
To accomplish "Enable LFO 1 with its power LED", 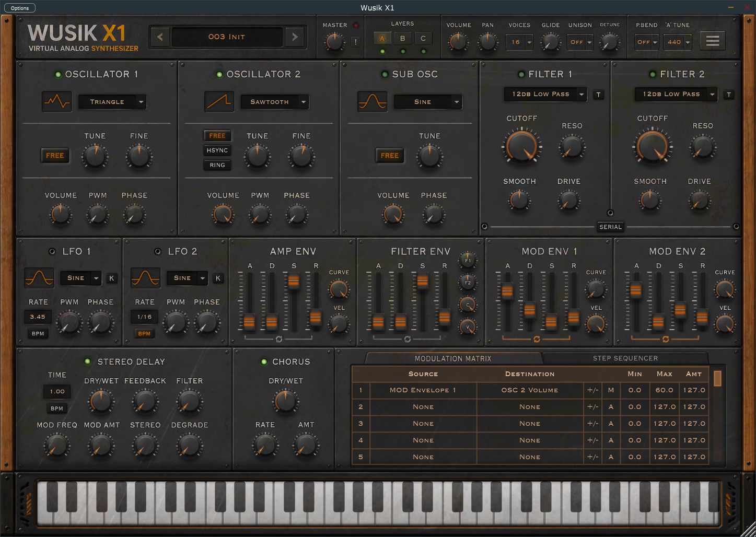I will [52, 252].
